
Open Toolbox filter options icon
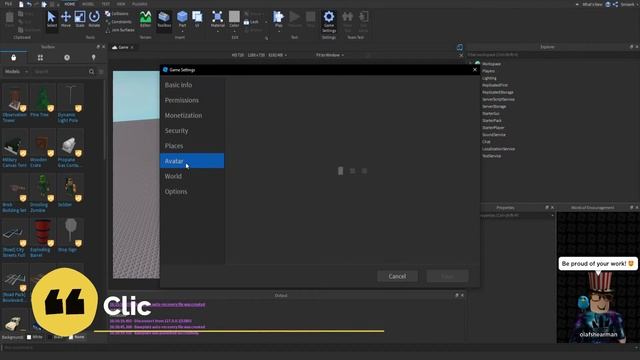pos(101,71)
